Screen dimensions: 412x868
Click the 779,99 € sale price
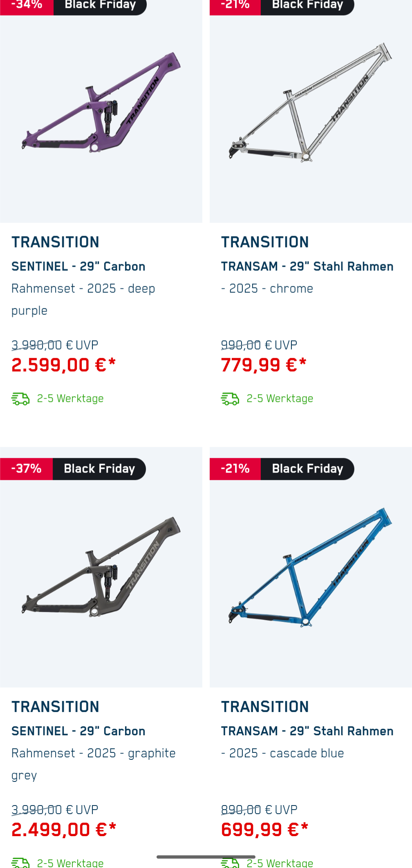[264, 365]
